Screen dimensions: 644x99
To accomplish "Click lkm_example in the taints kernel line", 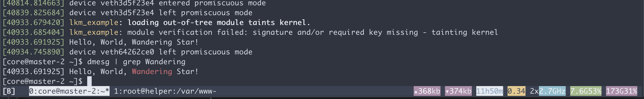I will click(x=93, y=23).
